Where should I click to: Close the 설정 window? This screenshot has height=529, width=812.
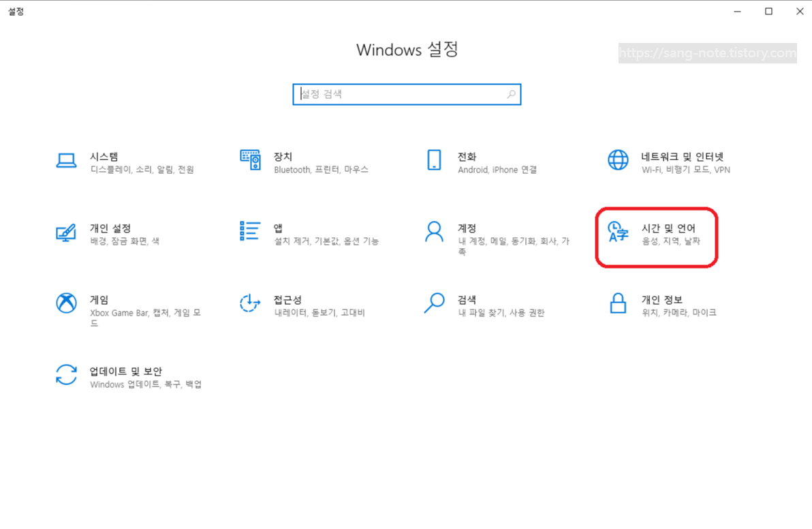click(800, 12)
